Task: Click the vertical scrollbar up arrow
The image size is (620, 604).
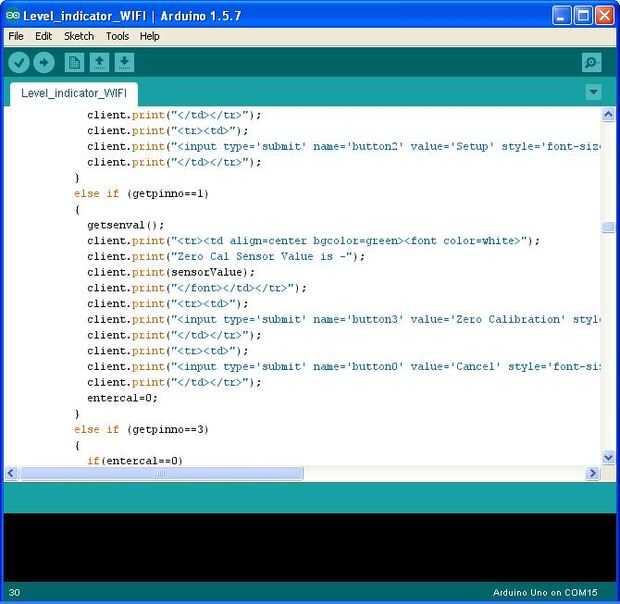Action: tap(608, 115)
